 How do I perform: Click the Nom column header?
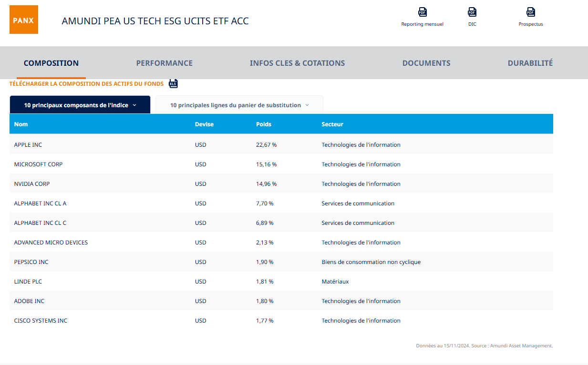click(x=21, y=124)
